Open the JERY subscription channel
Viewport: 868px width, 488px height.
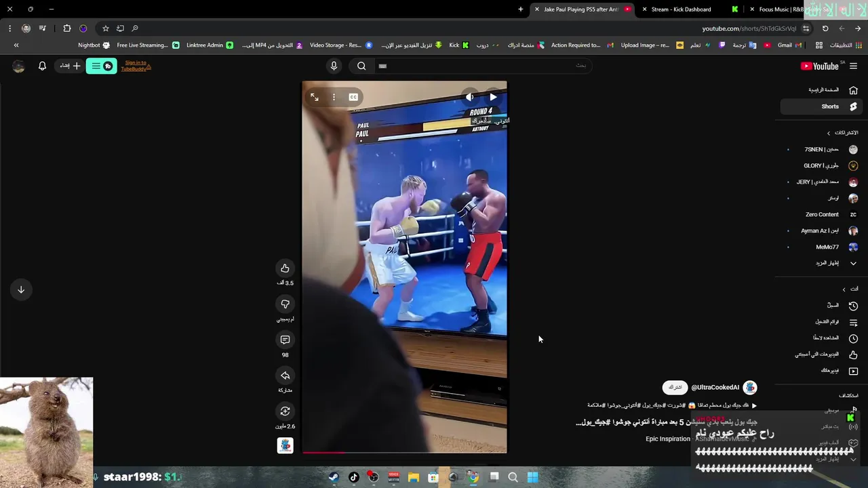click(820, 182)
